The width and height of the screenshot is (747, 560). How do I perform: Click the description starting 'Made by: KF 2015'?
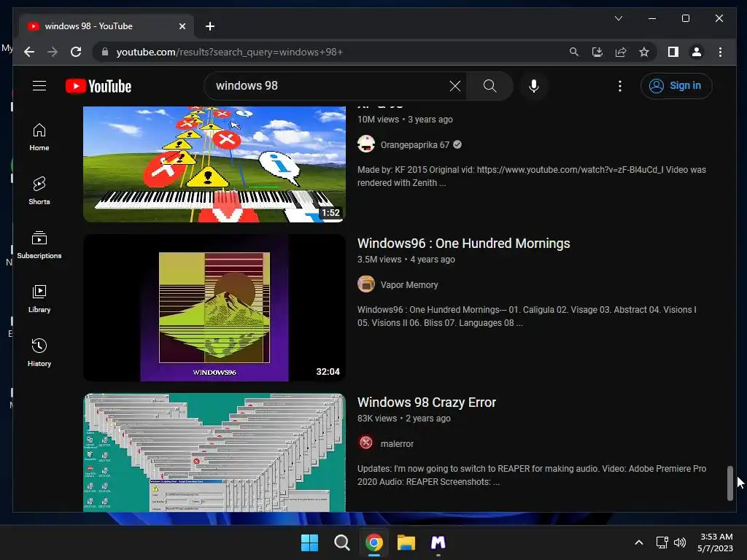coord(532,176)
